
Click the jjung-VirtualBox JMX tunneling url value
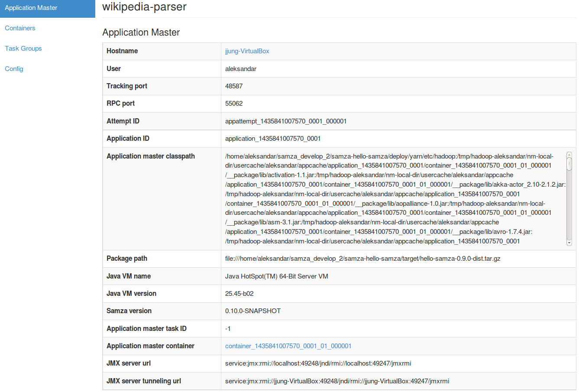(x=337, y=381)
